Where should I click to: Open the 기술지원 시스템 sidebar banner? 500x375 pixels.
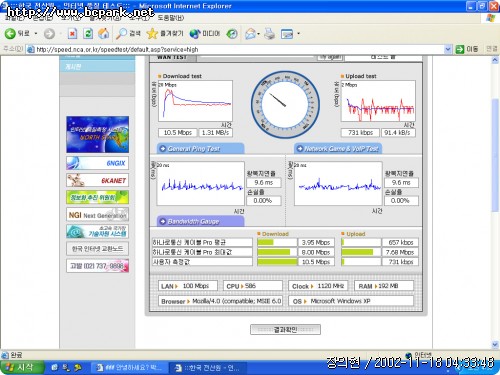click(97, 231)
